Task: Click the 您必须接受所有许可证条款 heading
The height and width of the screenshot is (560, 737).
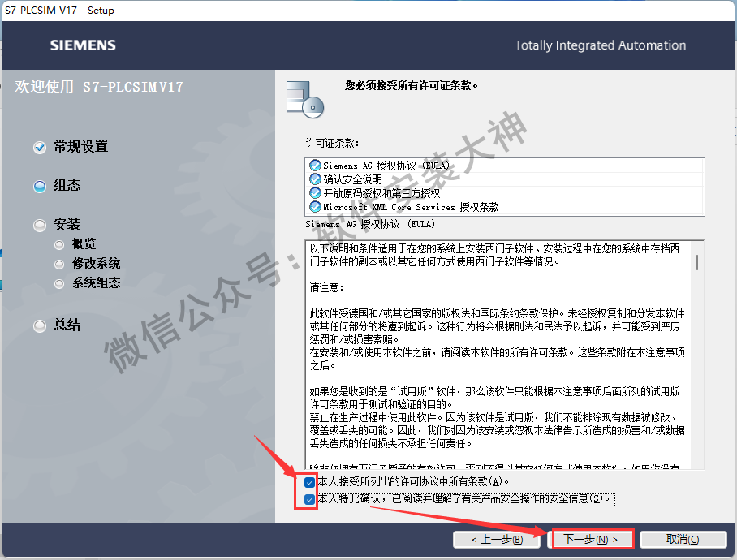Action: pyautogui.click(x=411, y=85)
